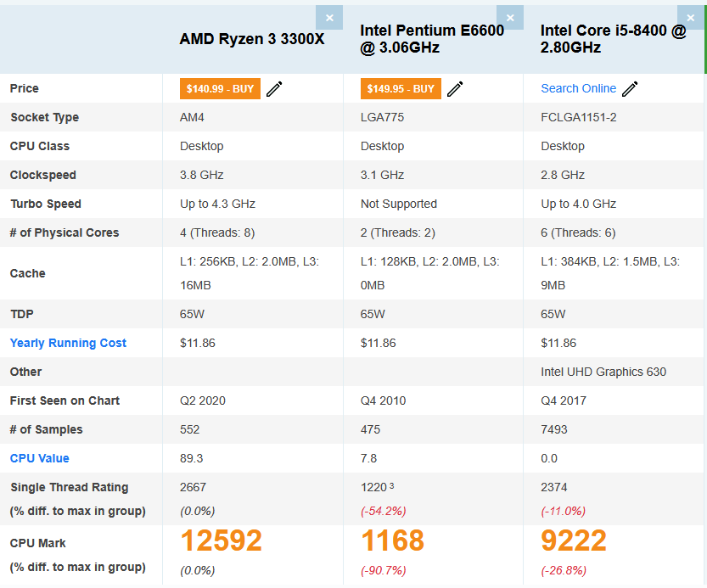Click the 2 (Threads: 2) cores value
The image size is (707, 588).
(398, 233)
